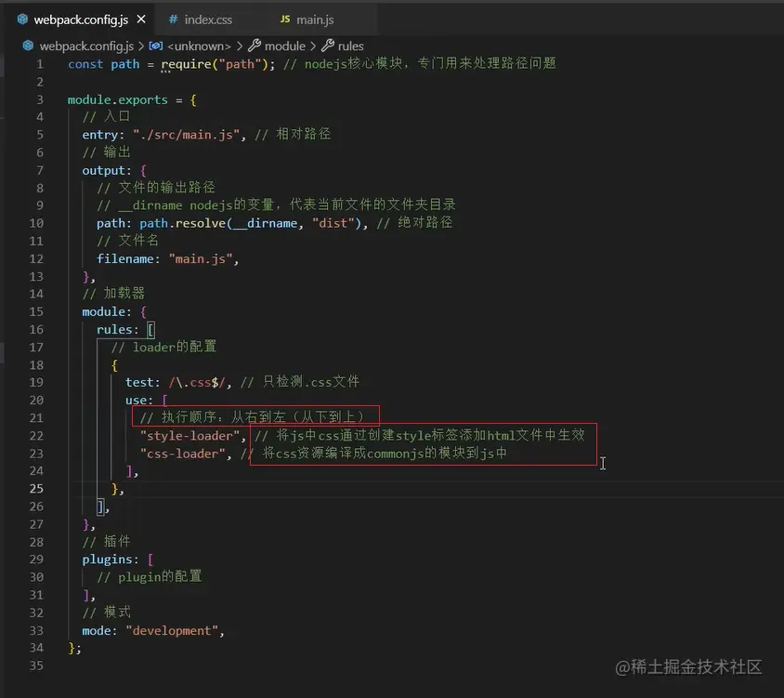Click the output key on line 7
Image resolution: width=784 pixels, height=698 pixels.
tap(103, 170)
